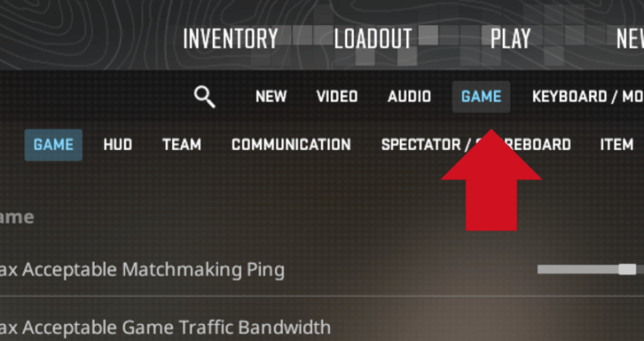Click the Max Acceptable Matchmaking Ping setting label

(142, 270)
